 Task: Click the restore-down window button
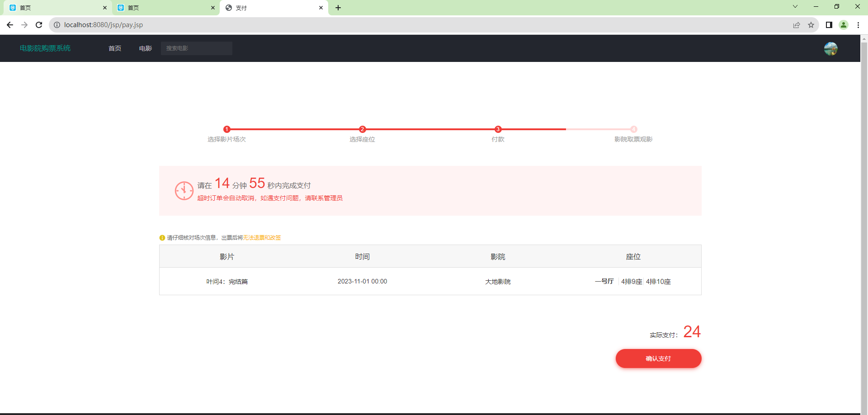tap(837, 6)
